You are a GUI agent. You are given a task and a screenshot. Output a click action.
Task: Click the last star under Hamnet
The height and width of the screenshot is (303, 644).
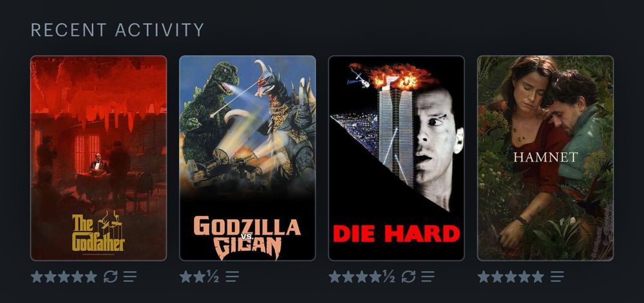point(538,277)
